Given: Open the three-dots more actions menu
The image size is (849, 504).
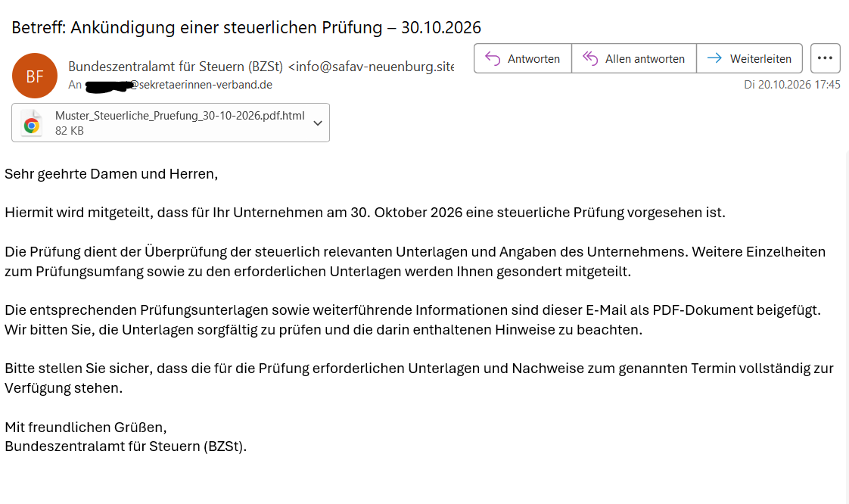Looking at the screenshot, I should click(826, 58).
